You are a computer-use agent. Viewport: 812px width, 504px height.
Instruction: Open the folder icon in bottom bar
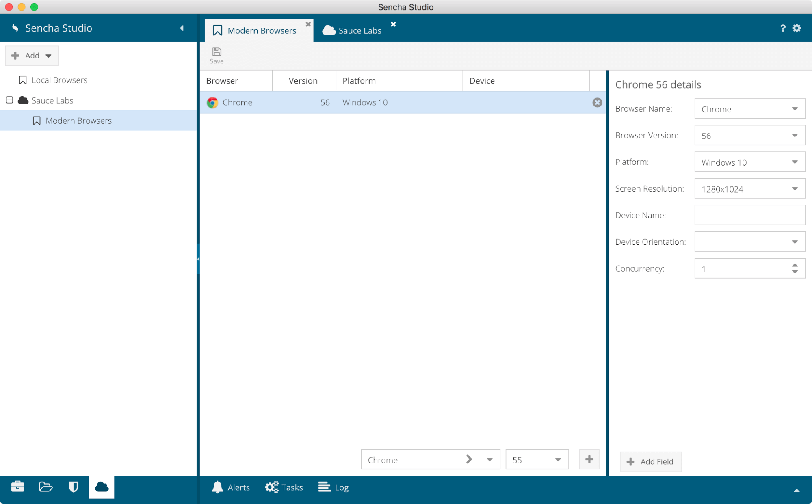pos(46,487)
